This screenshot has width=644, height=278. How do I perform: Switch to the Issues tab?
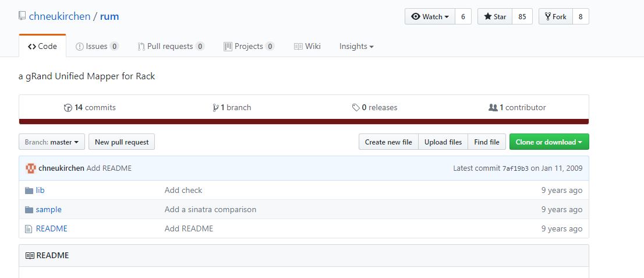tap(97, 47)
